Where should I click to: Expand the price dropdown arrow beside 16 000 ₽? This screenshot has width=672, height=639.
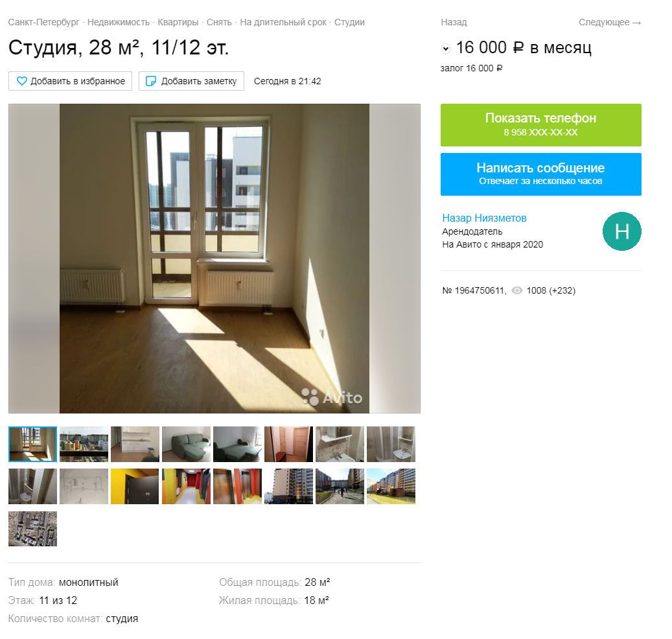pyautogui.click(x=446, y=49)
